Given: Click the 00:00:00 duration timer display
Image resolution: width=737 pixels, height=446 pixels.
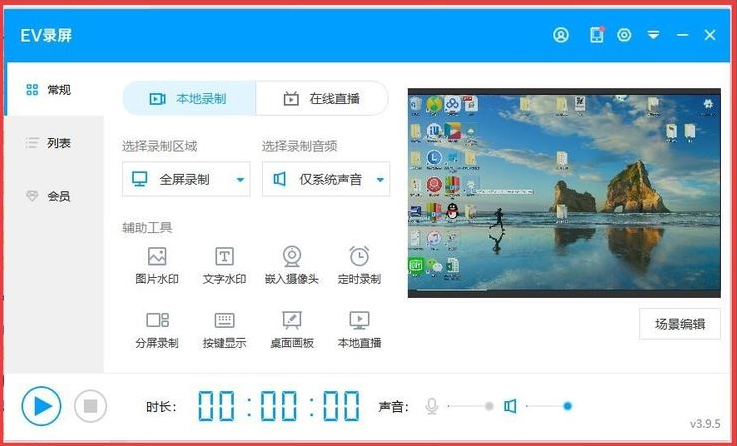Looking at the screenshot, I should (279, 406).
